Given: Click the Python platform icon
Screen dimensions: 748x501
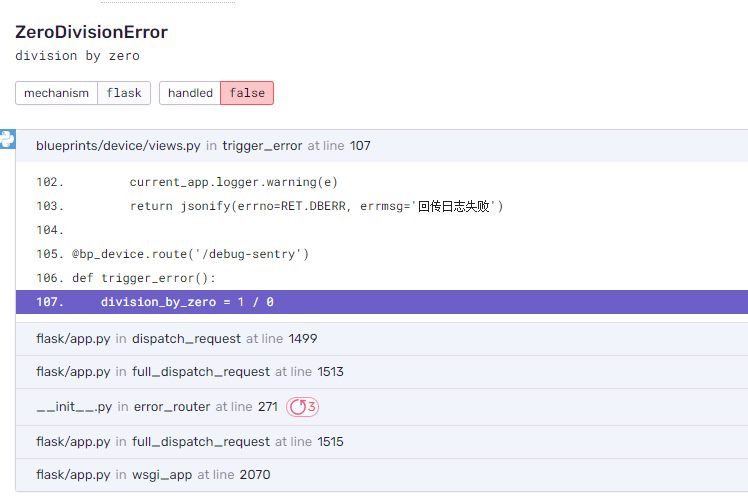Looking at the screenshot, I should (x=7, y=139).
